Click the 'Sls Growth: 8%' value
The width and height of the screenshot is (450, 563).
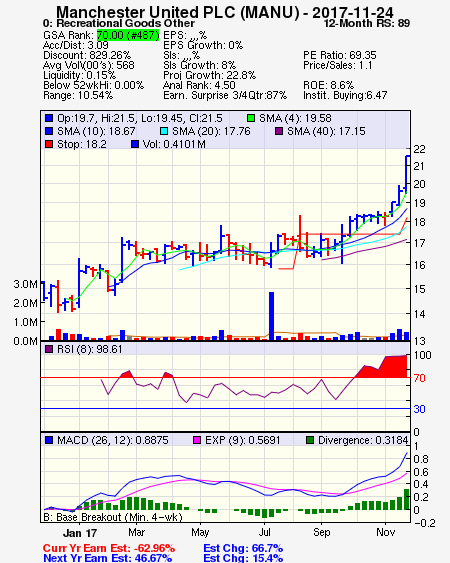199,65
